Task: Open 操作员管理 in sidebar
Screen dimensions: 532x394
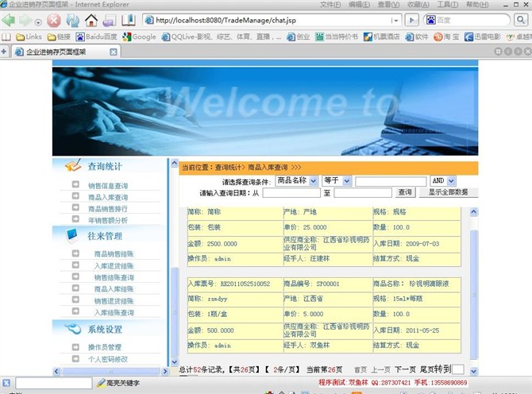Action: (105, 347)
